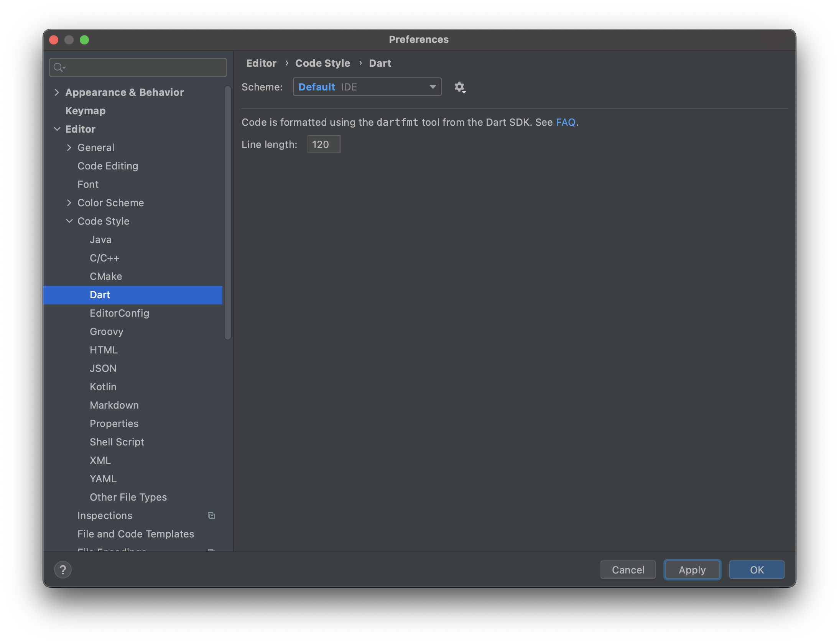The height and width of the screenshot is (644, 839).
Task: Click the Code Style breadcrumb
Action: coord(322,63)
